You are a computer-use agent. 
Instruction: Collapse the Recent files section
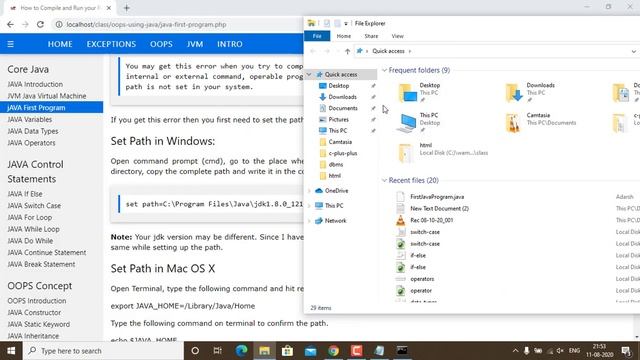pyautogui.click(x=384, y=180)
